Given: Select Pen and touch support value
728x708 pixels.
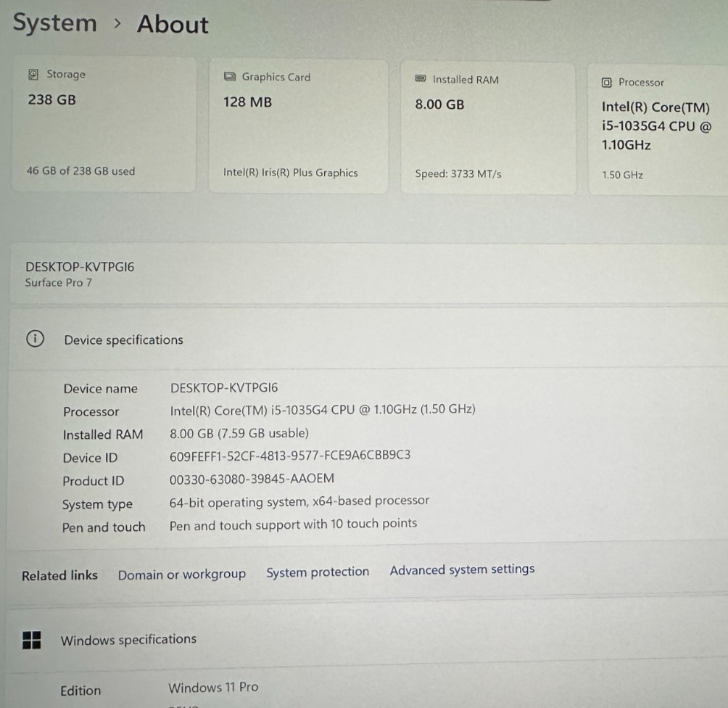Looking at the screenshot, I should click(293, 524).
